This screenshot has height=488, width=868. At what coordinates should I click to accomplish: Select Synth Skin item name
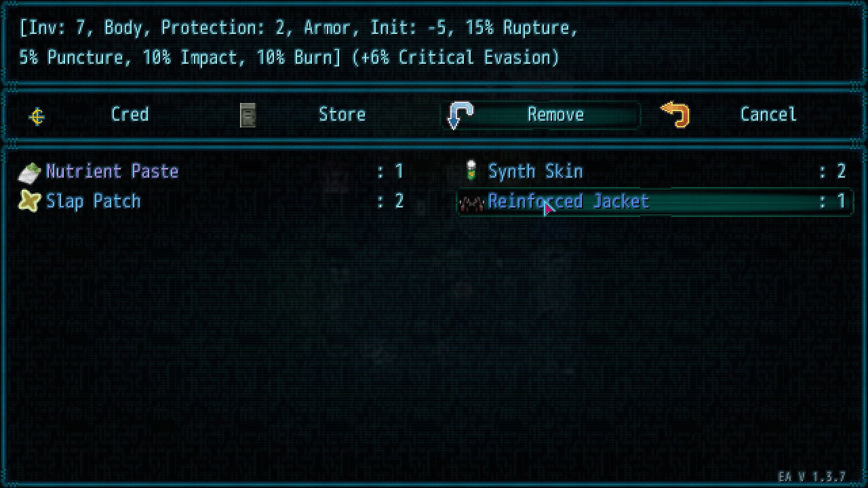tap(536, 171)
